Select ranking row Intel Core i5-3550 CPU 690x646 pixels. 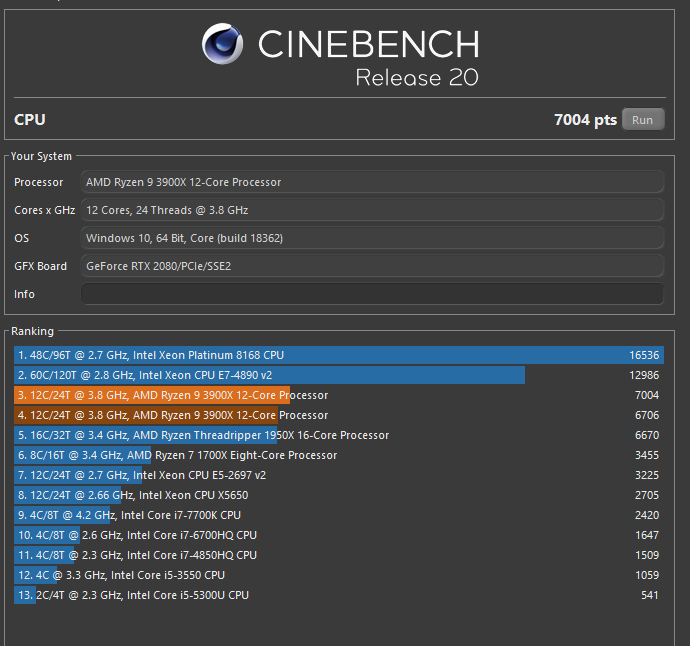339,575
